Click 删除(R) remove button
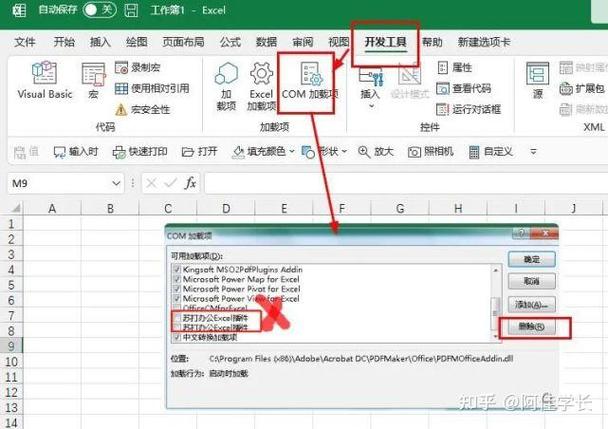Screen dimensions: 608x429 (531, 327)
